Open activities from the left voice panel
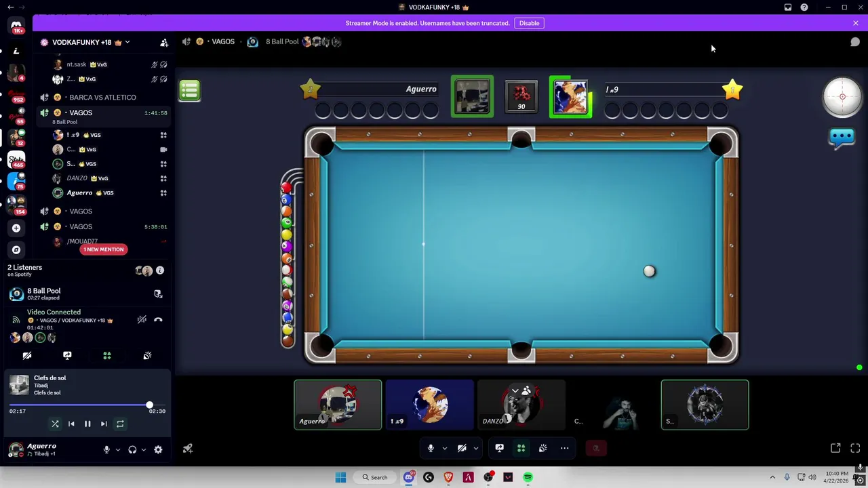This screenshot has width=868, height=488. pyautogui.click(x=107, y=355)
